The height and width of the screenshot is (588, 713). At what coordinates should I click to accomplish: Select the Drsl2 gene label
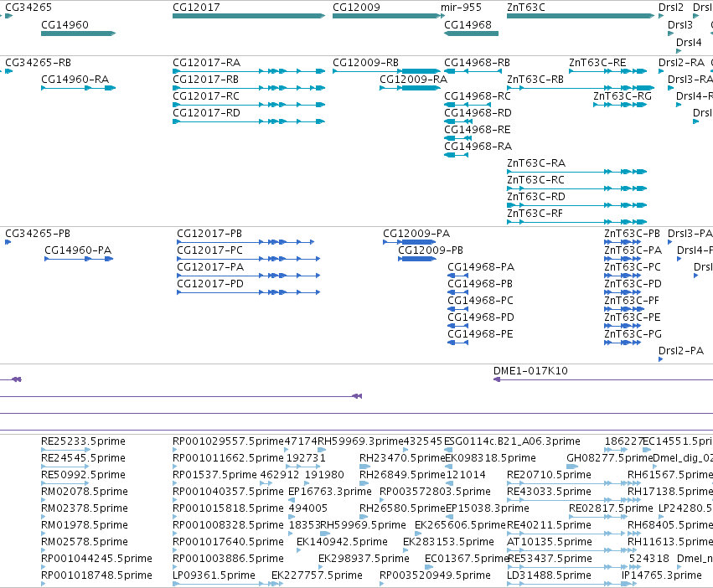[x=671, y=8]
